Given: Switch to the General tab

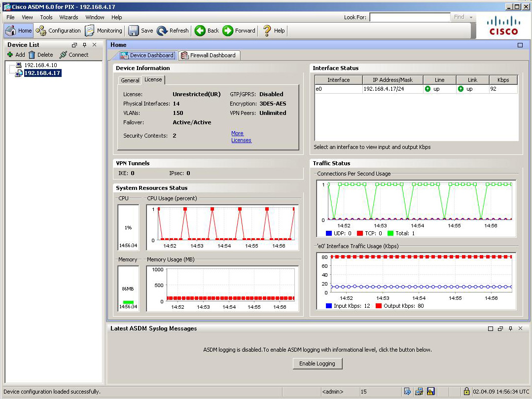Looking at the screenshot, I should pos(130,80).
